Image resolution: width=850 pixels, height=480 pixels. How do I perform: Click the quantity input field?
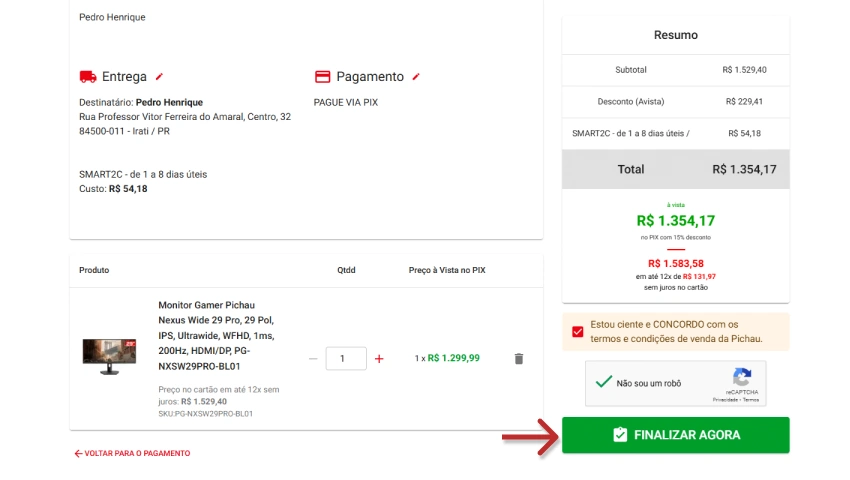[346, 359]
